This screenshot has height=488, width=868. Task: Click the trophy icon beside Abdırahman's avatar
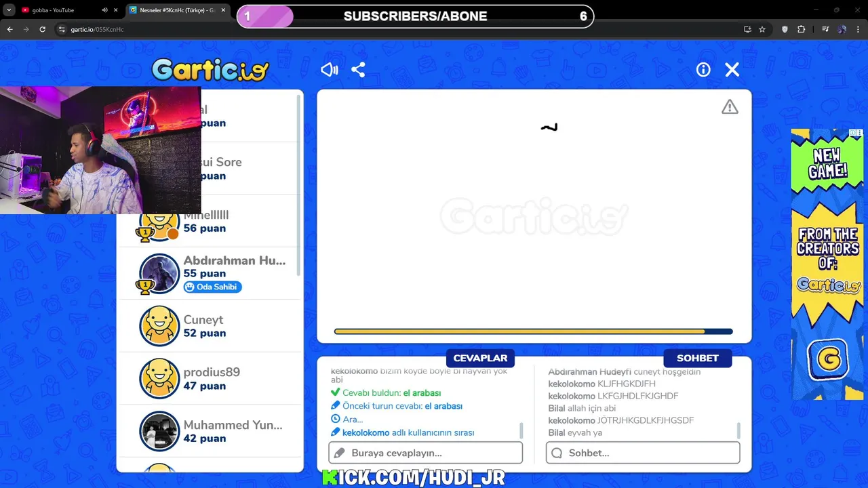pyautogui.click(x=144, y=287)
